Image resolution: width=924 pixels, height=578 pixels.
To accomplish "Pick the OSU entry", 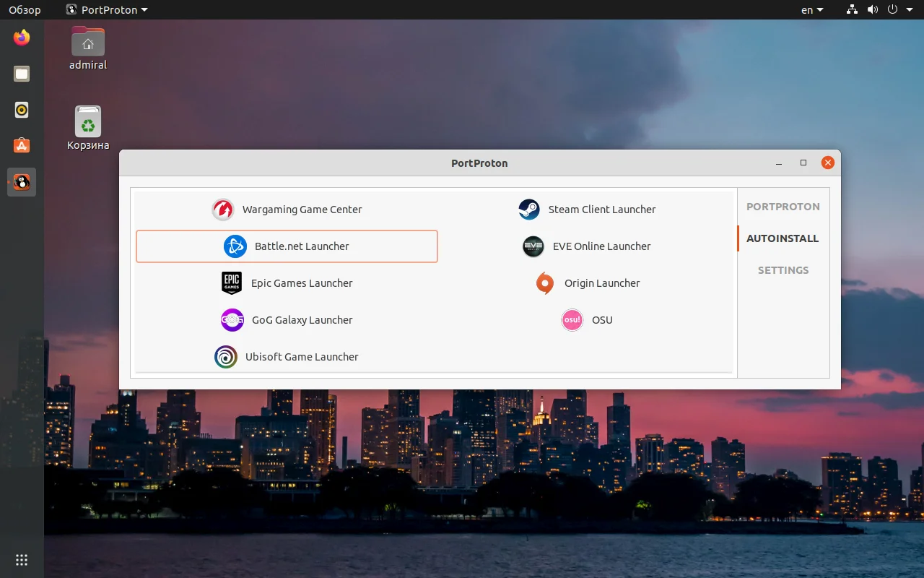I will pos(587,320).
